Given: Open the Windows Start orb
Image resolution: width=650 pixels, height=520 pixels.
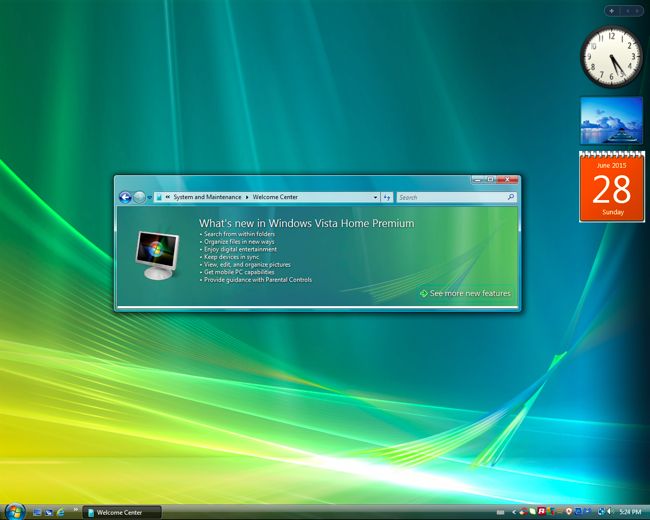Looking at the screenshot, I should pos(13,511).
